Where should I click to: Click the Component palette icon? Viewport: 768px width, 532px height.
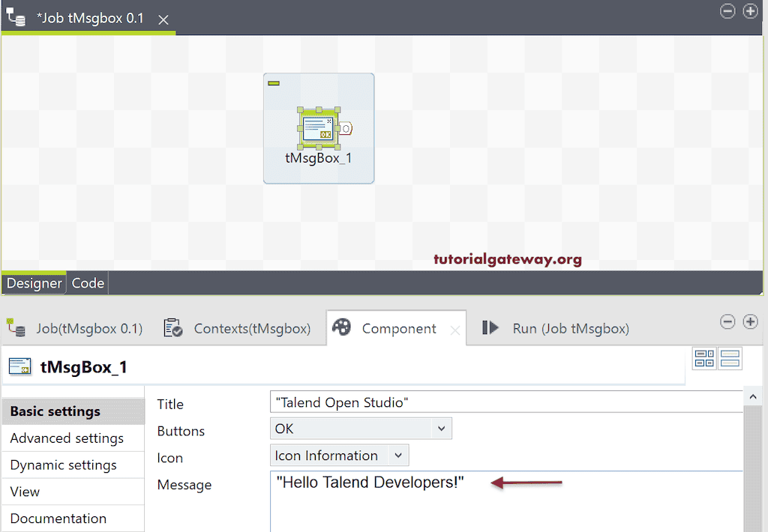coord(341,327)
